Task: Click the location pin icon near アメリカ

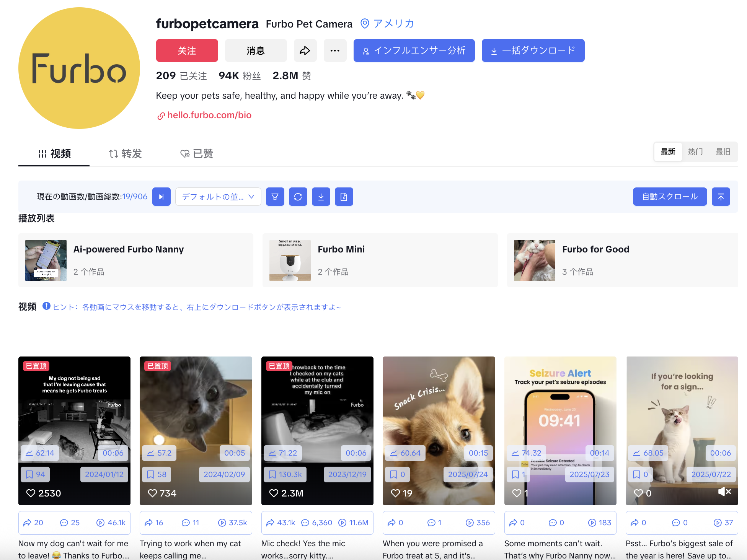Action: pos(365,24)
